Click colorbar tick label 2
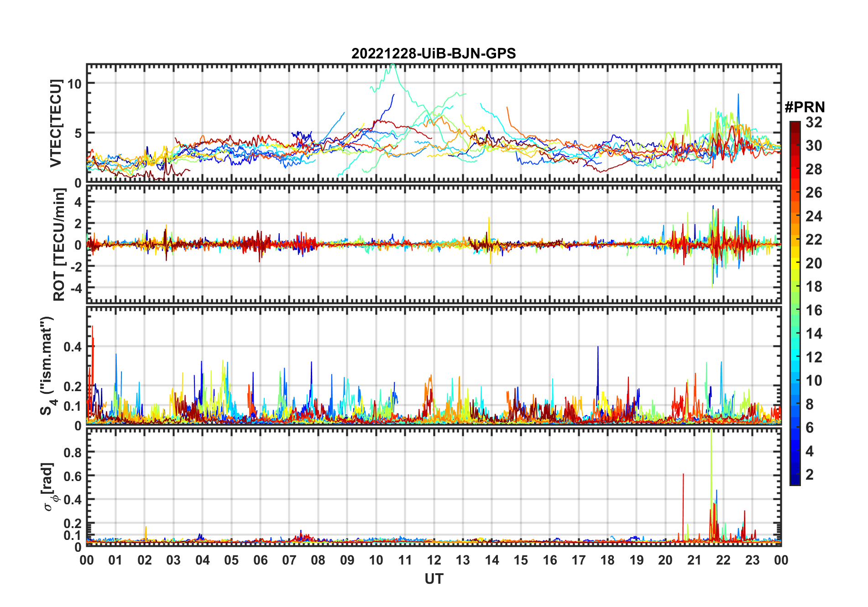Screen dimensions: 868x607 point(810,475)
